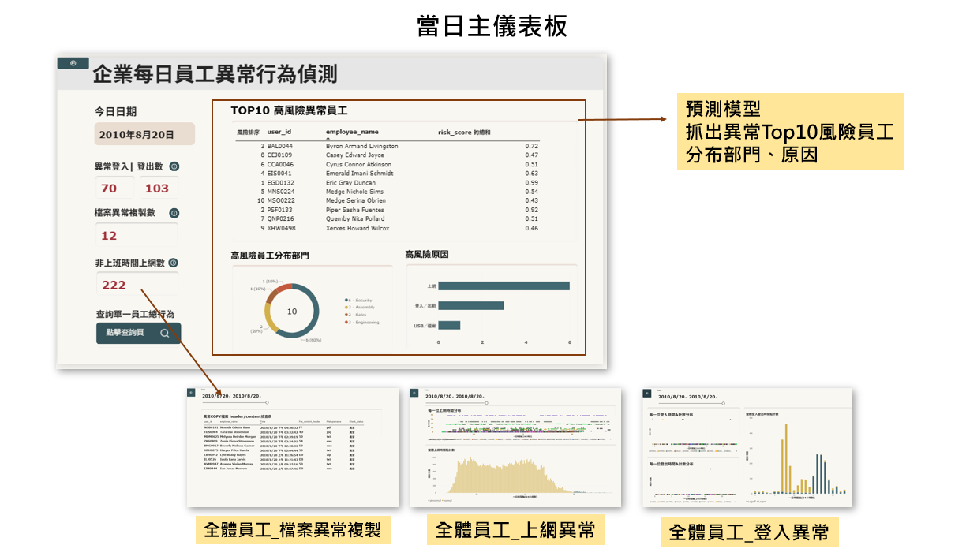Select the off-hours browsing count card 222

[137, 285]
